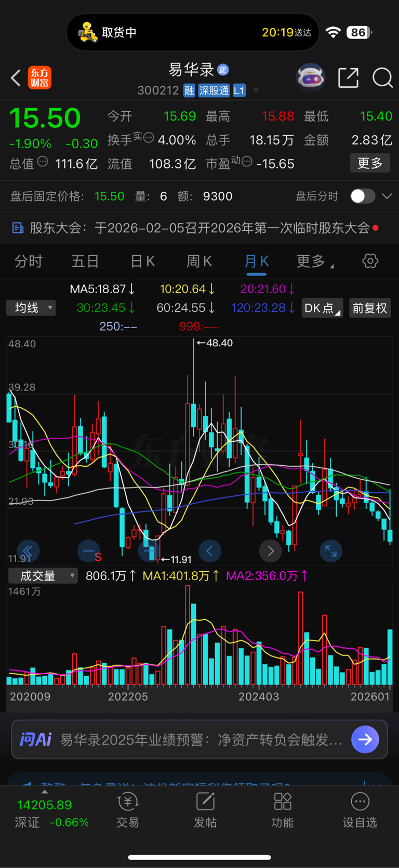The width and height of the screenshot is (399, 868).
Task: Tap the MA1:401.8万 volume value
Action: 181,576
